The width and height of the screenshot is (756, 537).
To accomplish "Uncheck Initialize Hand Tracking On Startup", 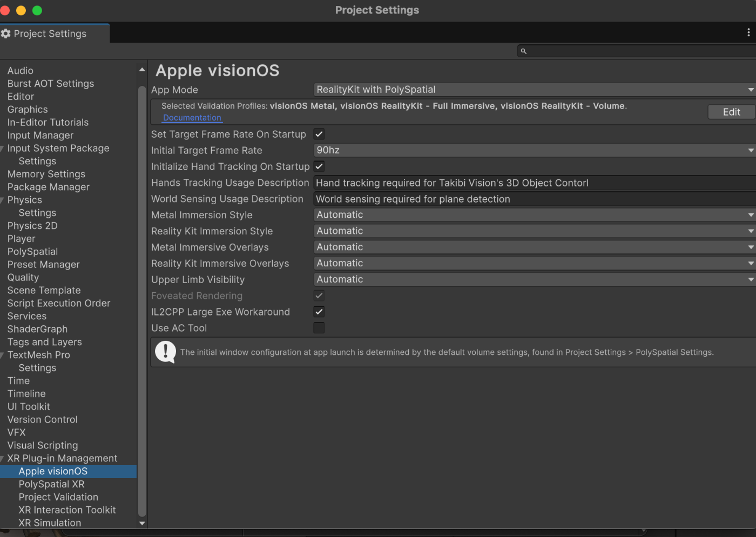I will (319, 166).
